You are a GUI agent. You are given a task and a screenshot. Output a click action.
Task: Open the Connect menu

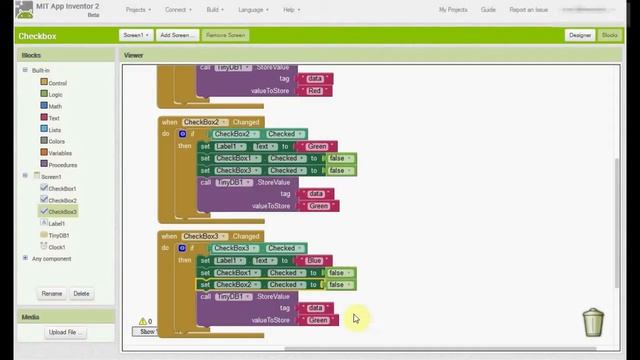point(178,9)
